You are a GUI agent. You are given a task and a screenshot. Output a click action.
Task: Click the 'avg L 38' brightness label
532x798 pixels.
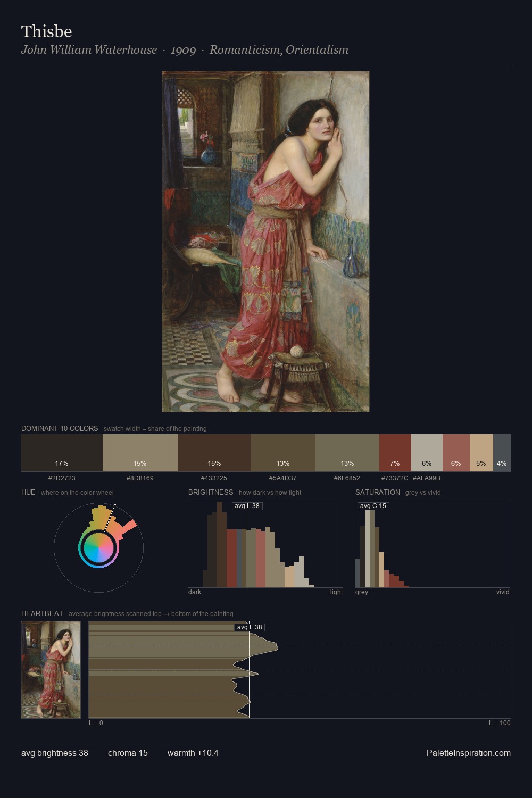[x=247, y=506]
